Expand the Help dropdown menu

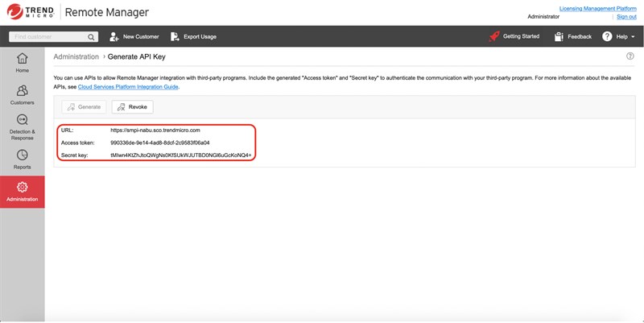tap(619, 36)
